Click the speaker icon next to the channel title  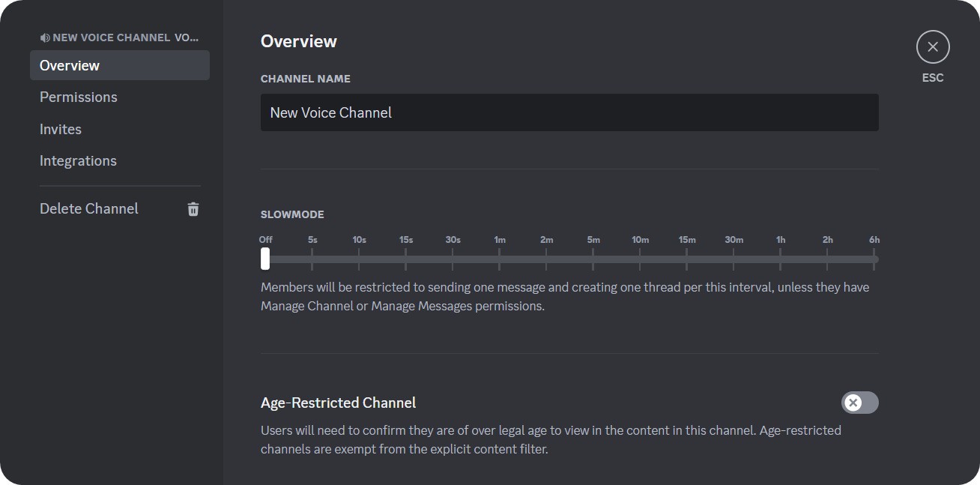pyautogui.click(x=44, y=37)
